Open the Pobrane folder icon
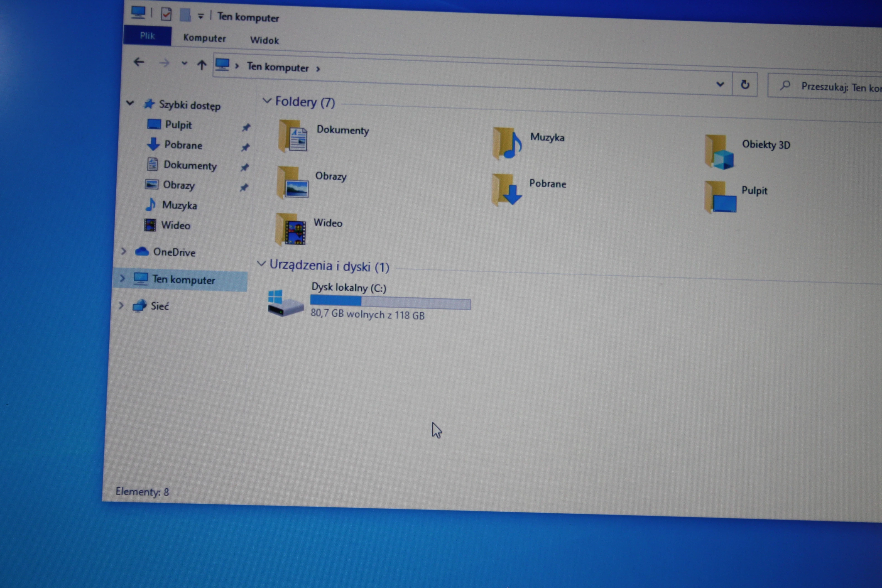 pos(507,190)
